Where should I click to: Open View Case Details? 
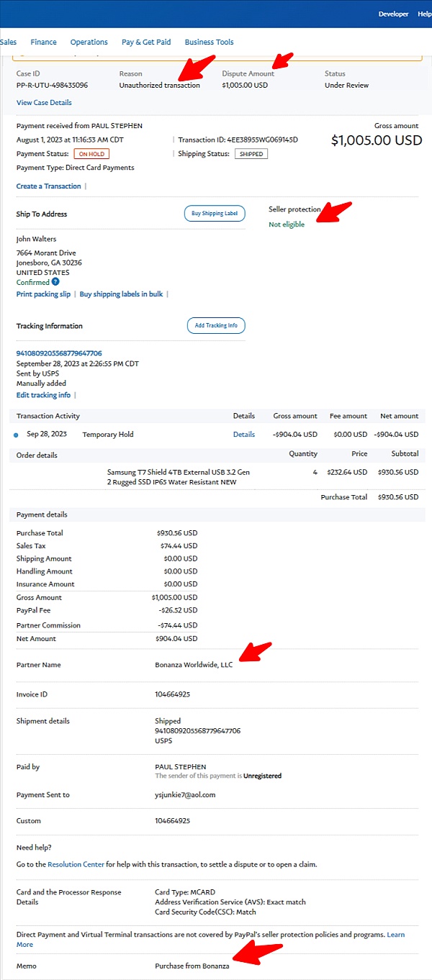tap(44, 103)
